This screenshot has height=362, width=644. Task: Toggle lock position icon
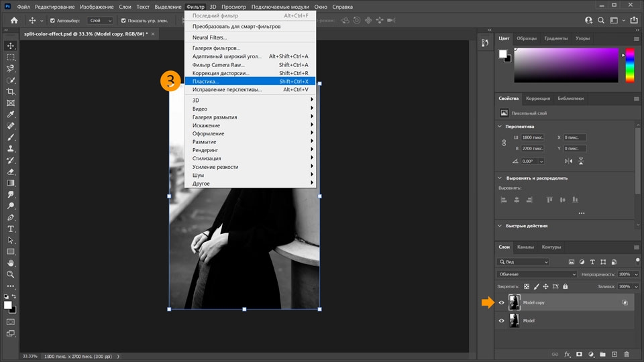click(x=546, y=286)
